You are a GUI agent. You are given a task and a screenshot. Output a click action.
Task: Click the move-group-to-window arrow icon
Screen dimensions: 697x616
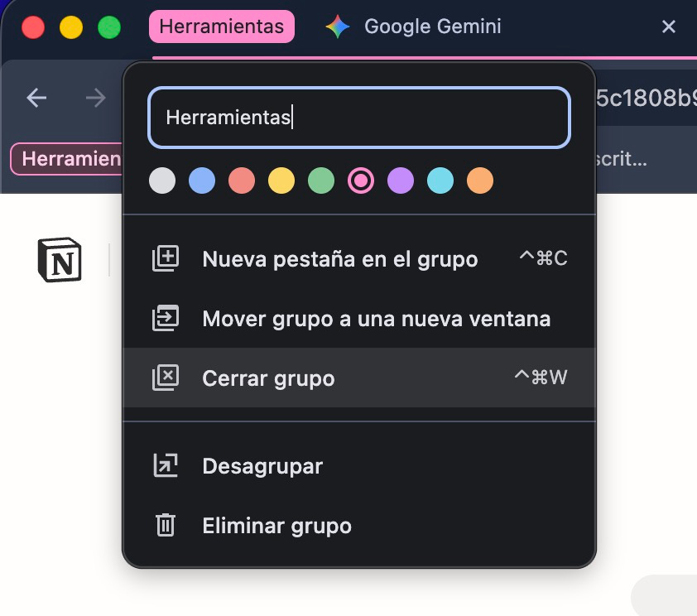pos(166,318)
